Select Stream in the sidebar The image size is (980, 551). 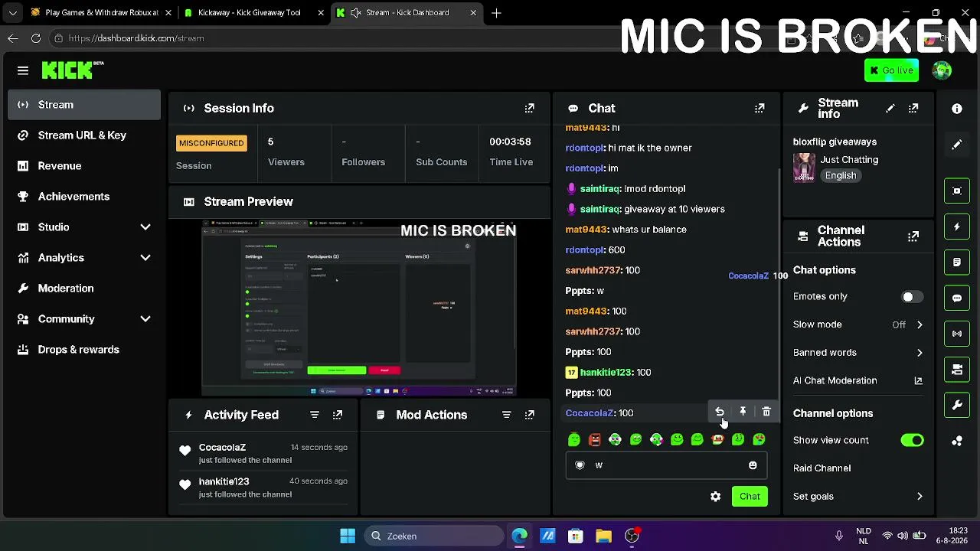[x=84, y=105]
